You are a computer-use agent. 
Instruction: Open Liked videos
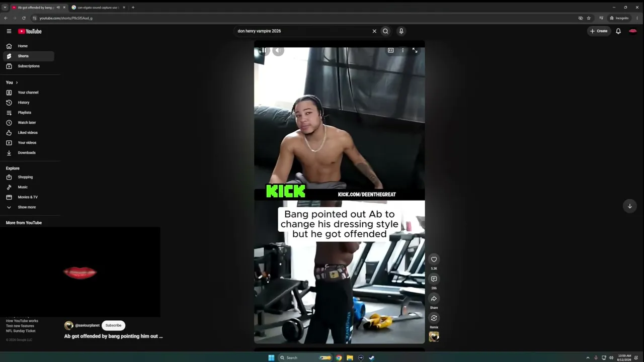[x=28, y=133]
